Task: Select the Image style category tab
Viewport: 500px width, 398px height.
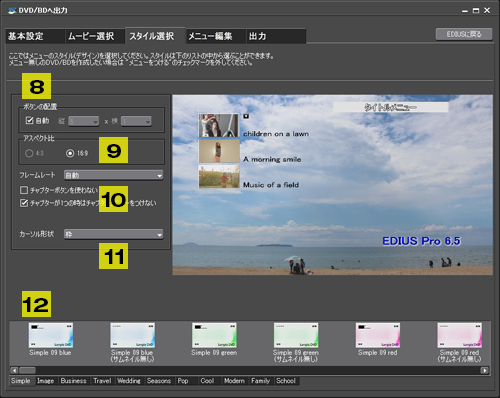Action: [x=46, y=381]
